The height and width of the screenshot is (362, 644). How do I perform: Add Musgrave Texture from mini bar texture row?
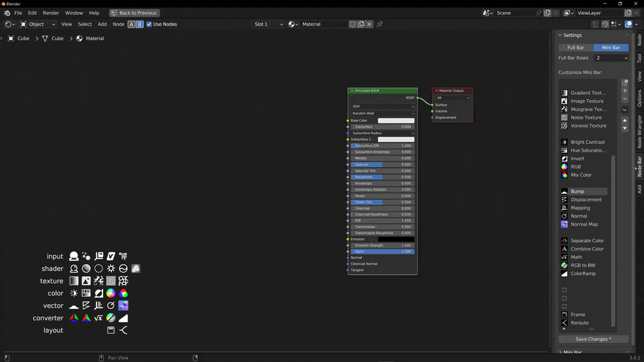[x=98, y=281]
